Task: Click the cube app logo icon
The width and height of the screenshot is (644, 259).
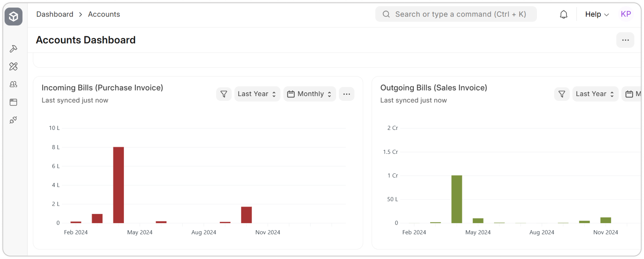Action: 13,17
